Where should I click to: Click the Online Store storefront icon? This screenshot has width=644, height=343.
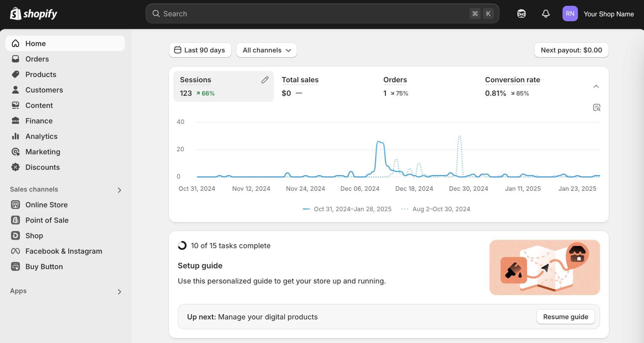15,205
